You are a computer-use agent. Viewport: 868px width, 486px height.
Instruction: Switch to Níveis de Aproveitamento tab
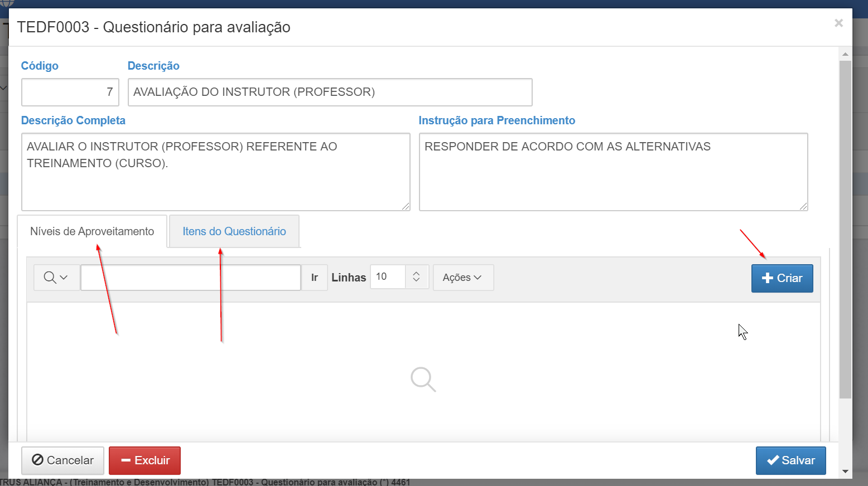click(92, 231)
